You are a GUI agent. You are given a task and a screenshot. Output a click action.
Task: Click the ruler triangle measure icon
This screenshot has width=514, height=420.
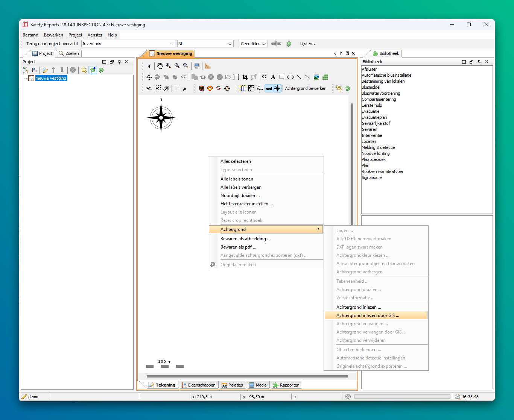pos(208,66)
